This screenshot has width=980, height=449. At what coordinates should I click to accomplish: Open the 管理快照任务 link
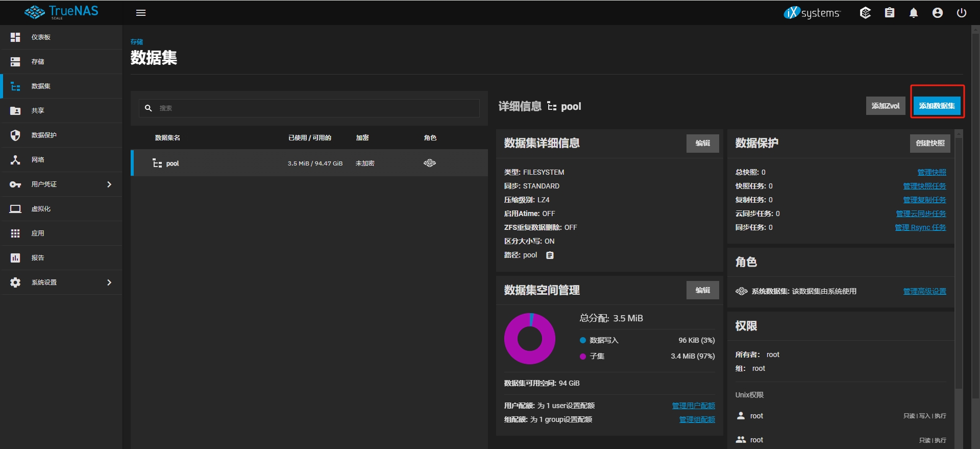click(x=924, y=186)
